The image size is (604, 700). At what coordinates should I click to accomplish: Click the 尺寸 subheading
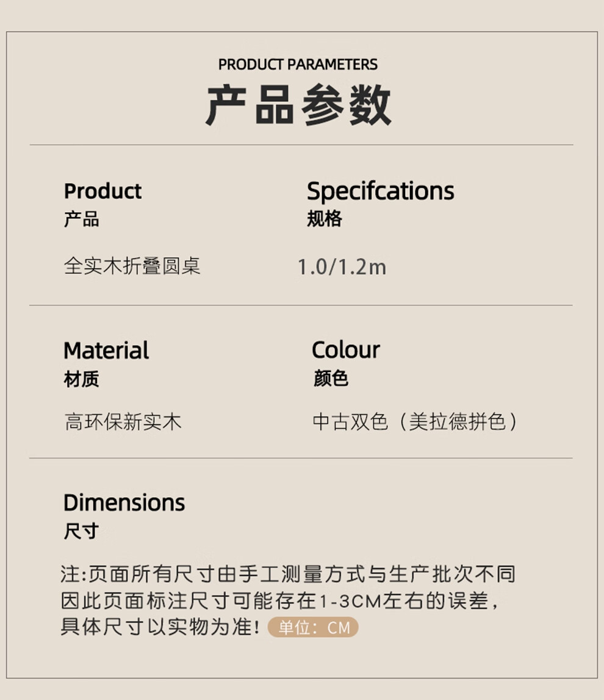coord(81,531)
